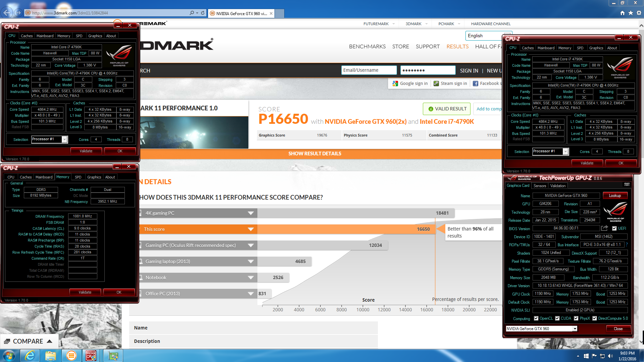Switch to Mainboard tab in top-left CPU-Z
The height and width of the screenshot is (362, 644).
[x=45, y=36]
